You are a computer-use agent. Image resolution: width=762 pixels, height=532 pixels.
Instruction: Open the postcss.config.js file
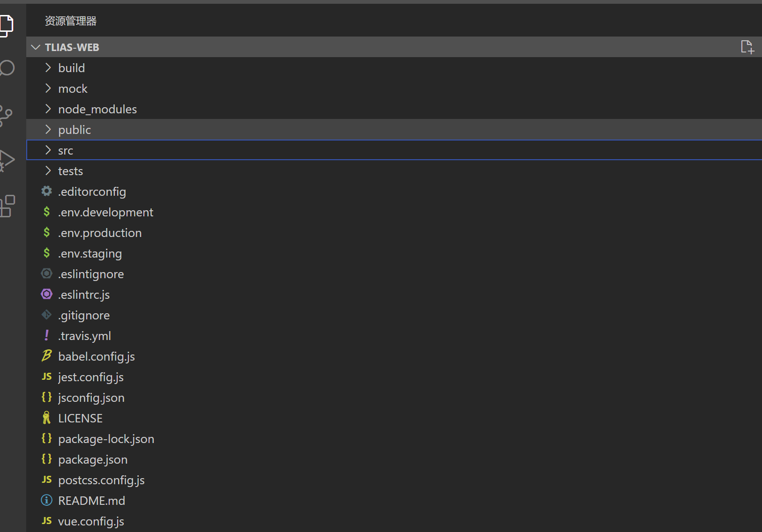[101, 480]
